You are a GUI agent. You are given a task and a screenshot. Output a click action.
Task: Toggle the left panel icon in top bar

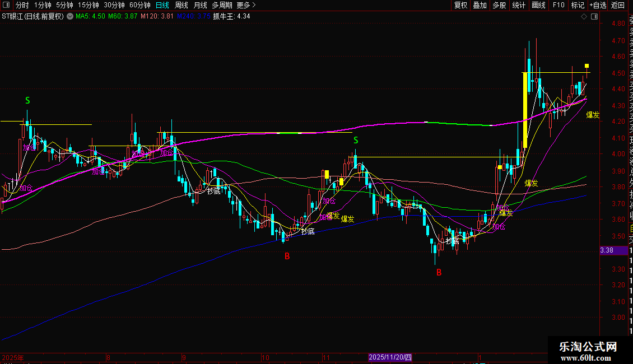pyautogui.click(x=6, y=5)
